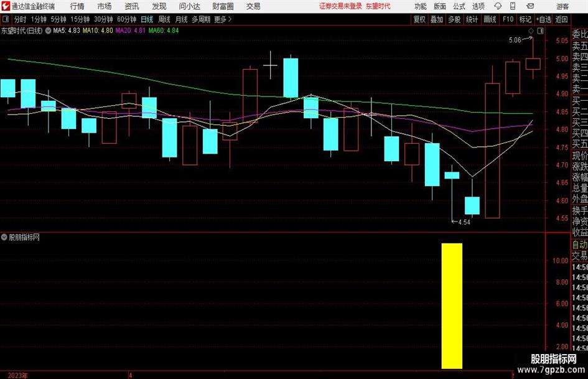Screen dimensions: 588x379
Task: Switch to the 1分钟 period tab
Action: pyautogui.click(x=39, y=19)
